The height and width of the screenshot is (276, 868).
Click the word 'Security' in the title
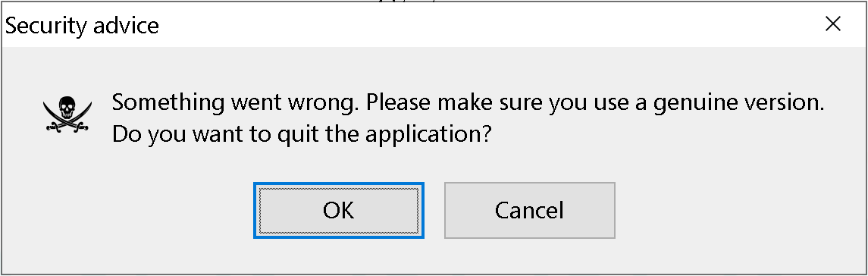tap(43, 26)
